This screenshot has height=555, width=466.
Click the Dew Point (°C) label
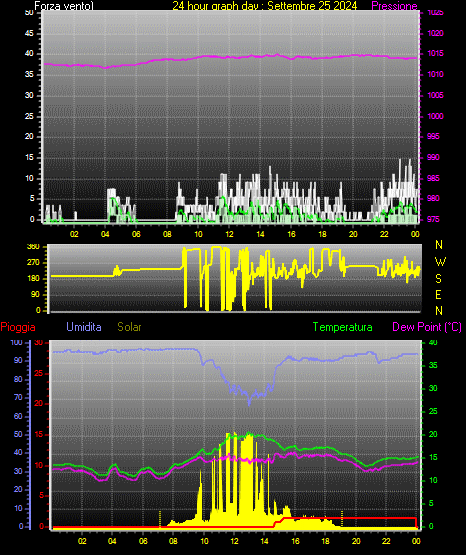click(x=427, y=327)
